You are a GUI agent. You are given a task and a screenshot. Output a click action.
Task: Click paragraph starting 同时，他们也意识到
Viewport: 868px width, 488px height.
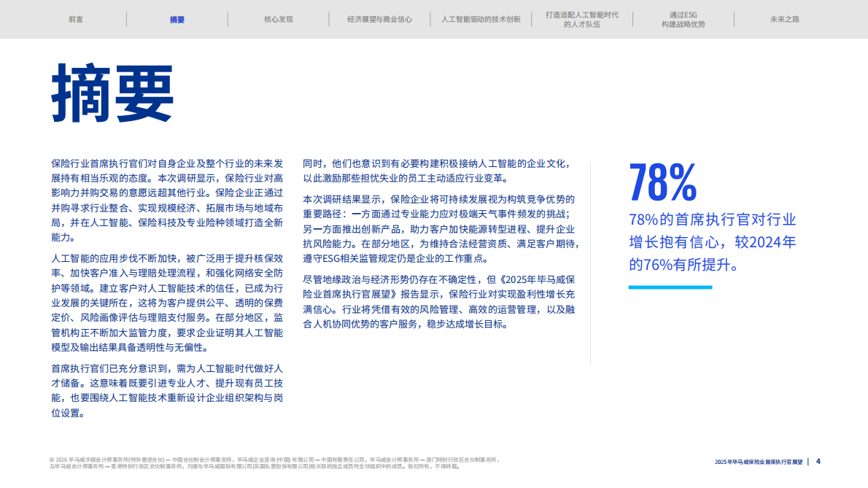(438, 171)
